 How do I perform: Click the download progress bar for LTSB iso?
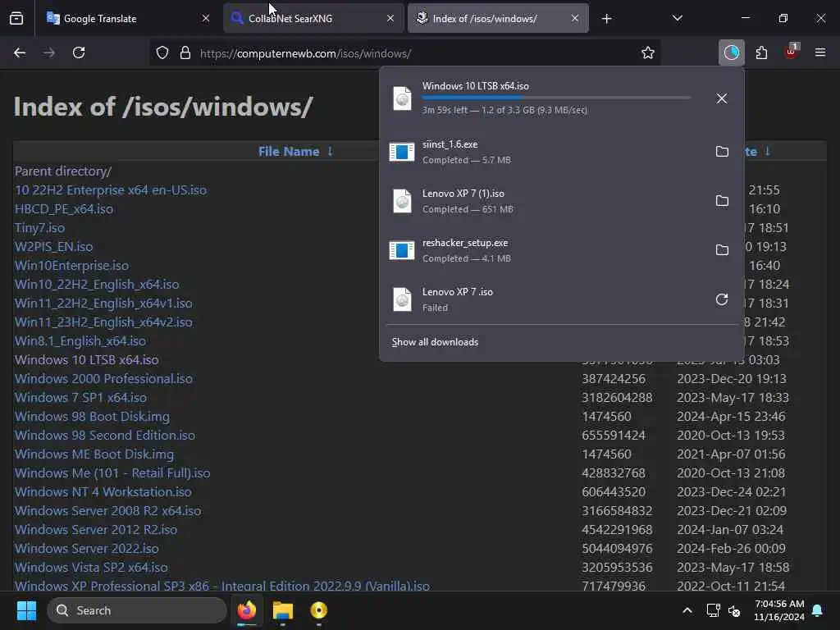coord(556,98)
